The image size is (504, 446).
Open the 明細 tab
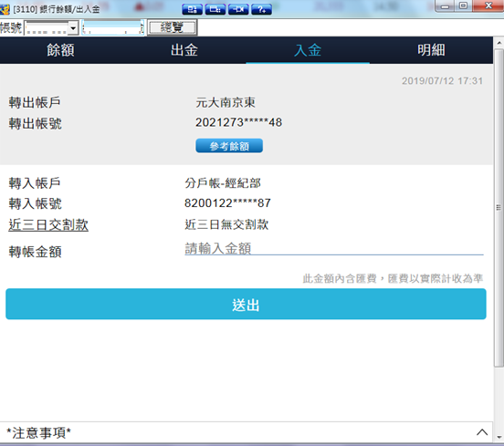tap(431, 50)
